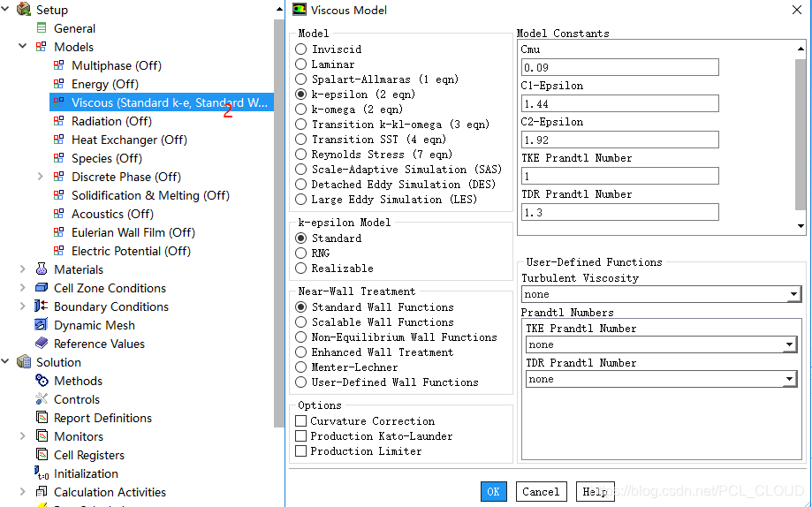Screen dimensions: 812x507
Task: Click the Discrete Phase (Off) icon
Action: 59,177
